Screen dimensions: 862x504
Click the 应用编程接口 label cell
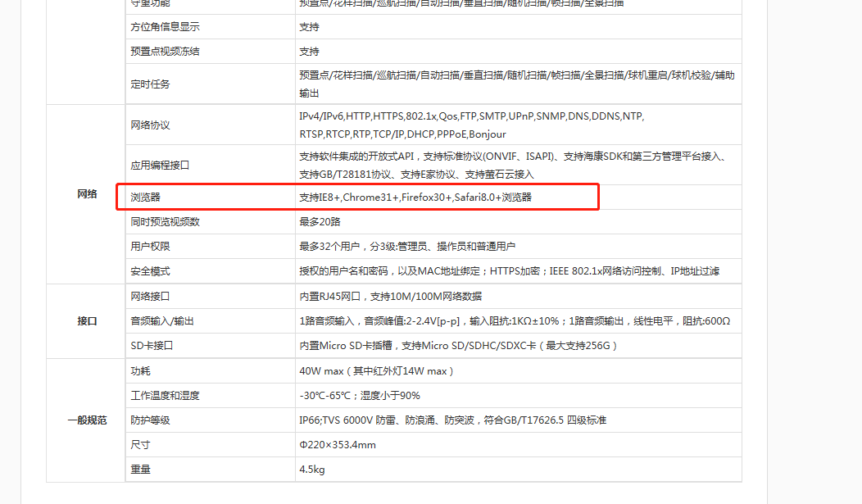click(160, 165)
